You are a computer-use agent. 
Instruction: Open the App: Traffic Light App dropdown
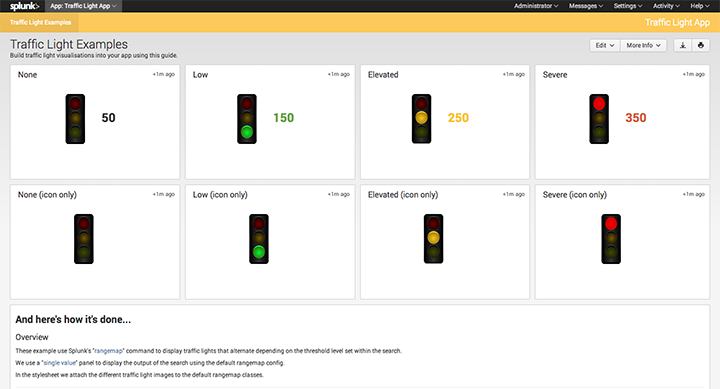pos(83,6)
